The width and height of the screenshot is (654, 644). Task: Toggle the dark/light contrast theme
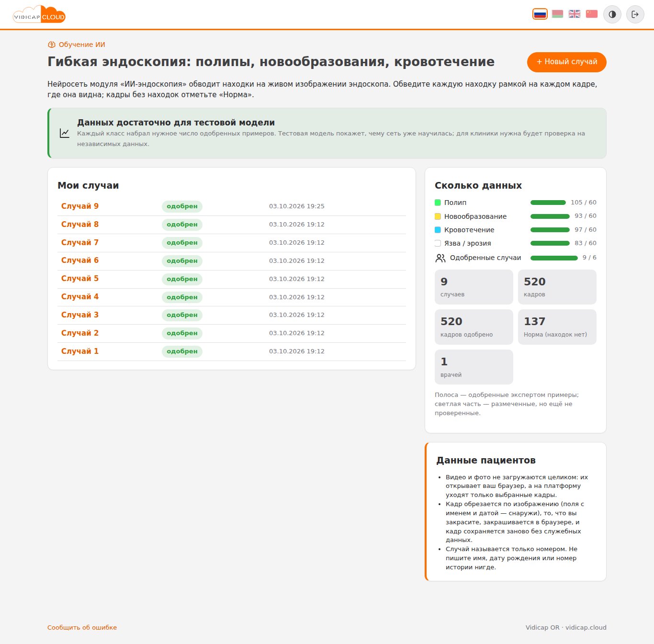click(612, 14)
